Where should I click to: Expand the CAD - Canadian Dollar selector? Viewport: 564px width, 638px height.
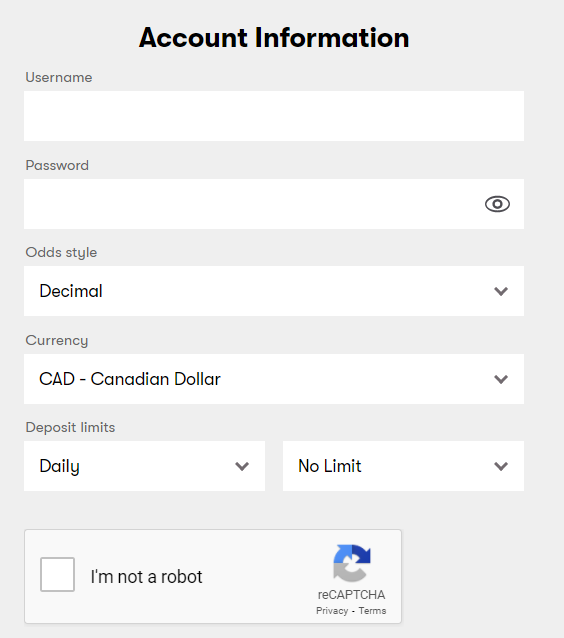(x=274, y=379)
